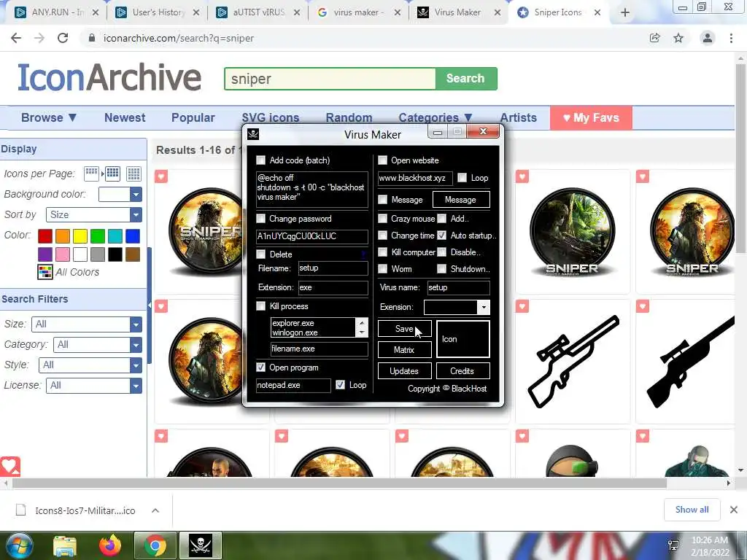Switch to the User's History tab
Image resolution: width=747 pixels, height=560 pixels.
tap(158, 12)
